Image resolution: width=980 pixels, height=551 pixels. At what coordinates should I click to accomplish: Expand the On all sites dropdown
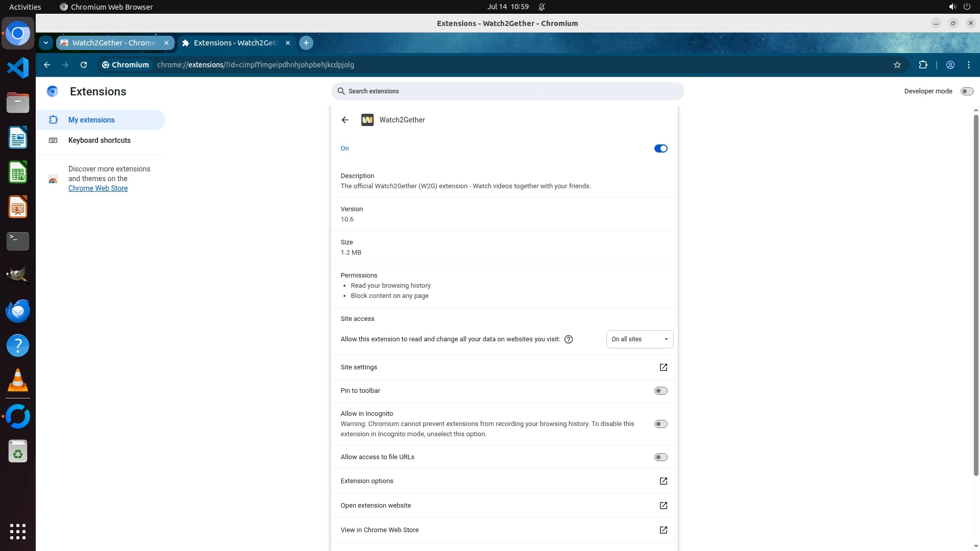pos(640,339)
